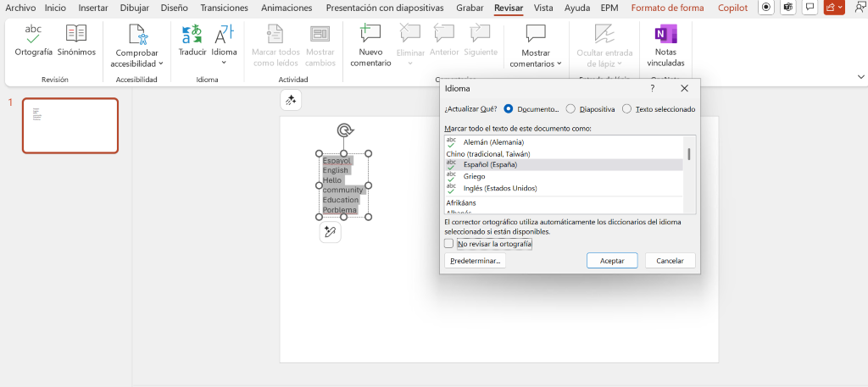The width and height of the screenshot is (868, 387).
Task: Open the Formato de forma tab
Action: [x=668, y=8]
